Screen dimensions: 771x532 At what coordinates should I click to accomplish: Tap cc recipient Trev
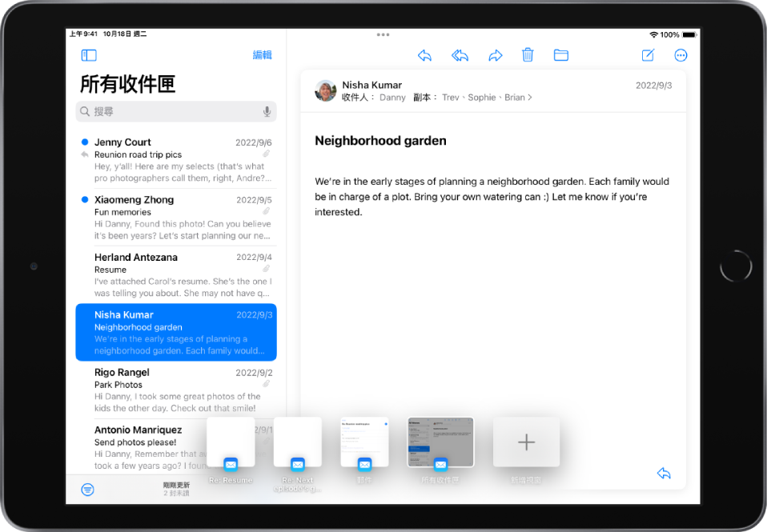pos(451,98)
